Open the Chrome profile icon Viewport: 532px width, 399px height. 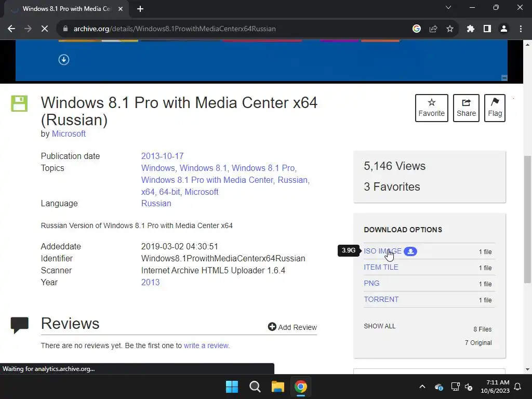click(x=504, y=29)
